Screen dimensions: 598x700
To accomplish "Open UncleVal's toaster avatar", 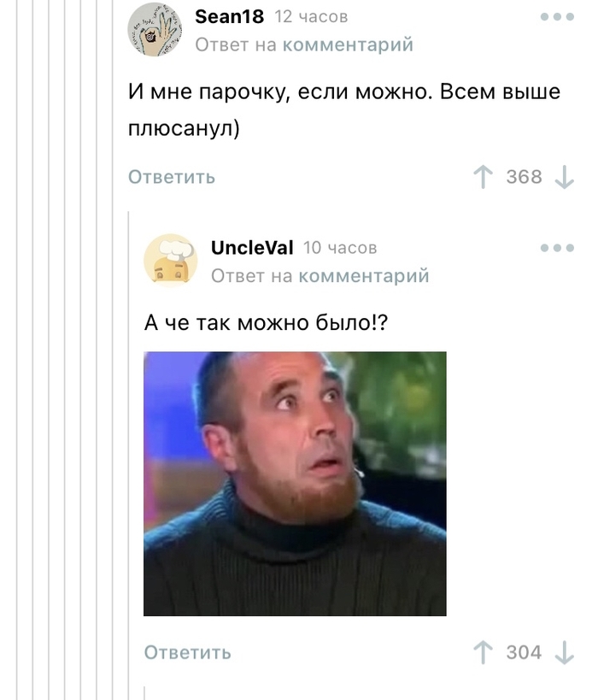I will coord(171,261).
